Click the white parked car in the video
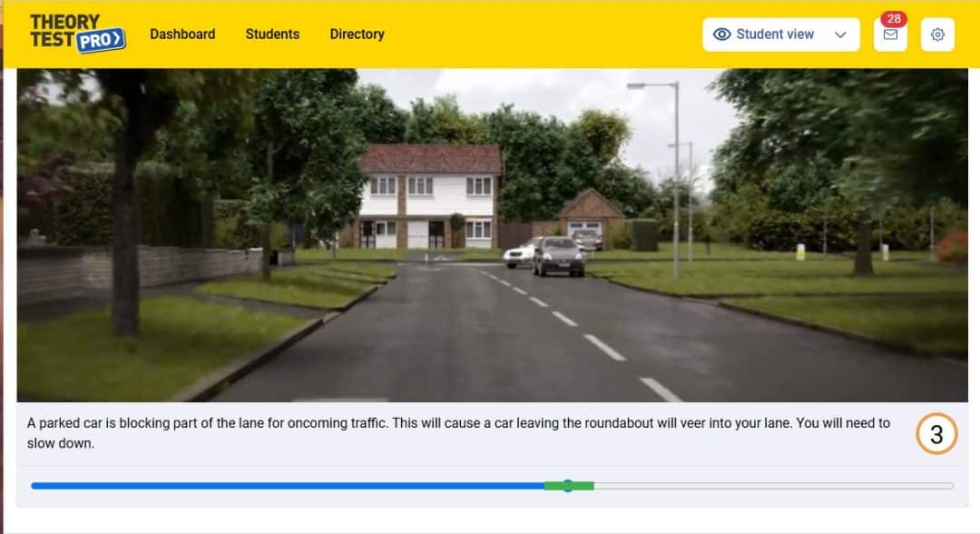This screenshot has height=534, width=980. 519,254
